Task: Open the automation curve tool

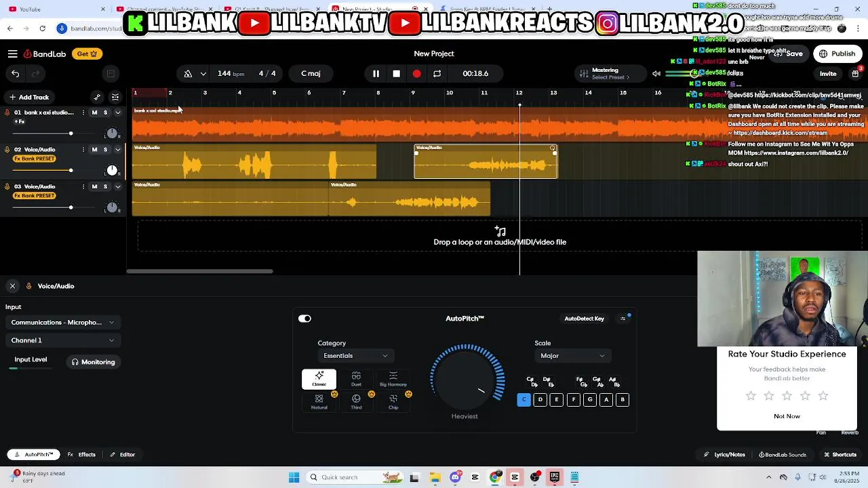Action: (x=97, y=97)
